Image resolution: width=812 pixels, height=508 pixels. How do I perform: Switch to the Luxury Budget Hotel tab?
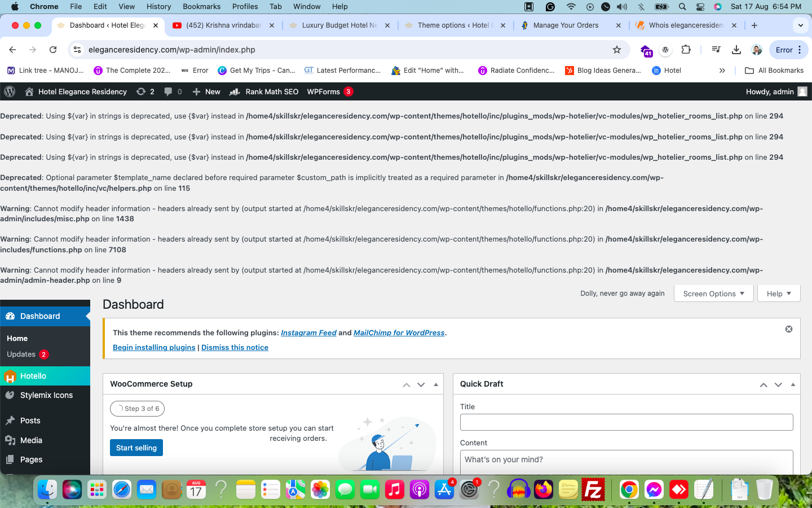(339, 25)
